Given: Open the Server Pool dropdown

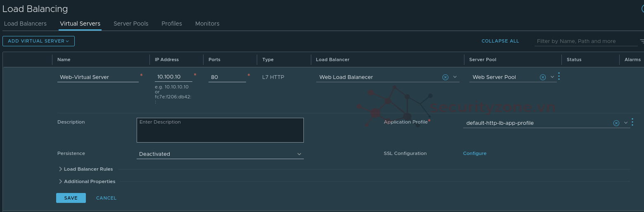Looking at the screenshot, I should pos(552,77).
